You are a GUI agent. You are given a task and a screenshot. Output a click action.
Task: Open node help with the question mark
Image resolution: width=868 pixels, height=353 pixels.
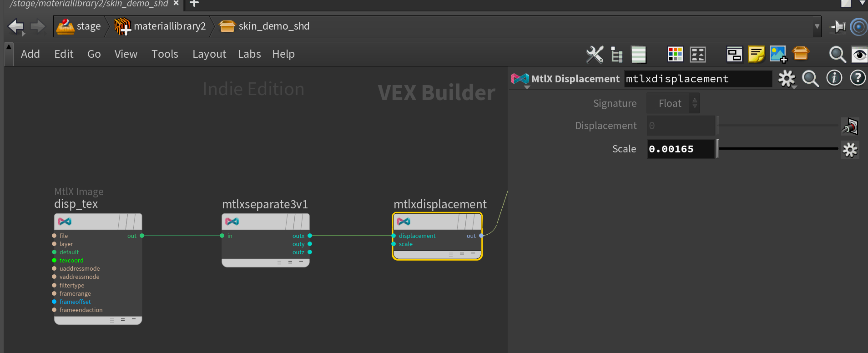click(858, 78)
